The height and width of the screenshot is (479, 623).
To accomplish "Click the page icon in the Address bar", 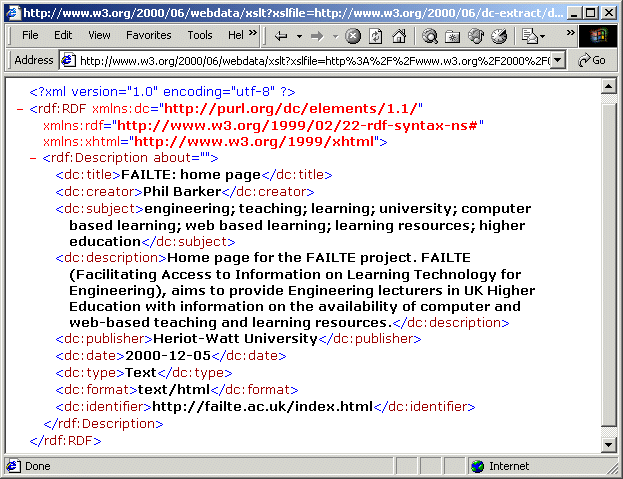I will 68,60.
